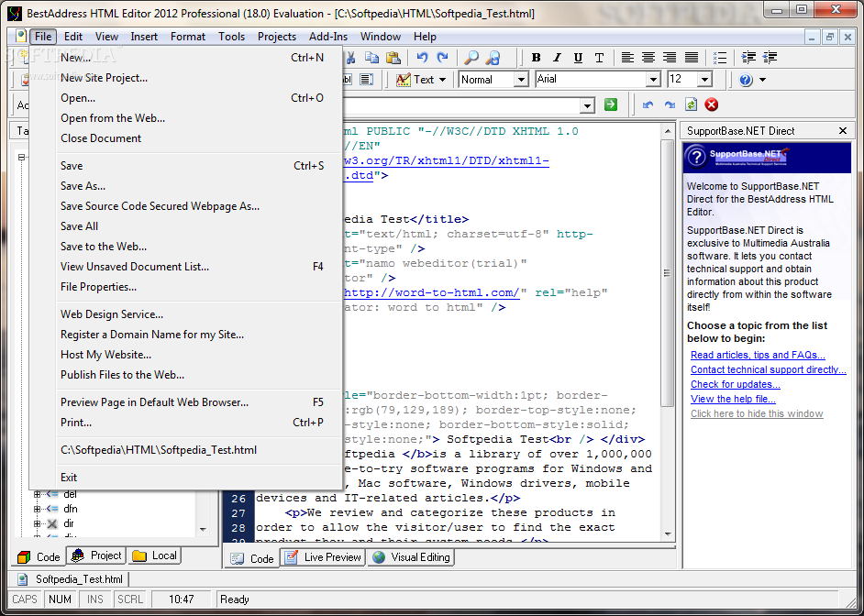Image resolution: width=864 pixels, height=616 pixels.
Task: Choose Save As... menu entry
Action: click(185, 185)
